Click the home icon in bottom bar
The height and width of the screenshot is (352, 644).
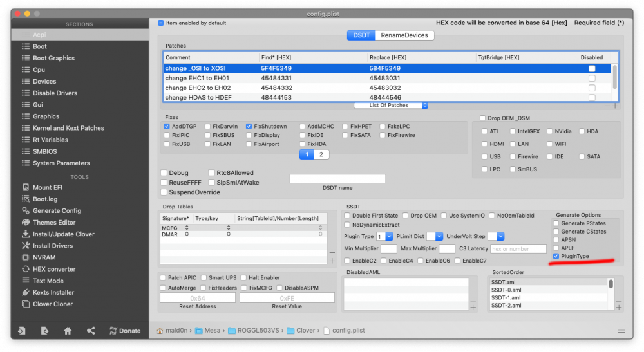click(68, 331)
